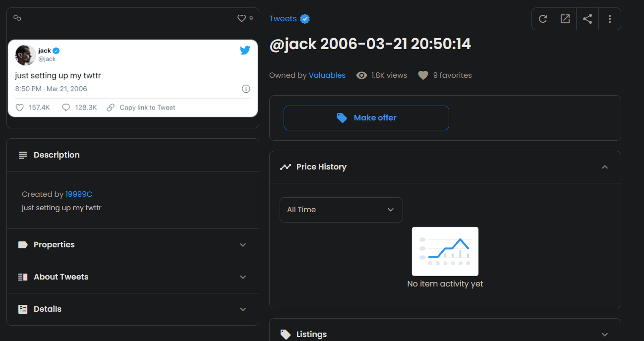Expand the Properties section chevron
Image resolution: width=644 pixels, height=341 pixels.
point(243,245)
